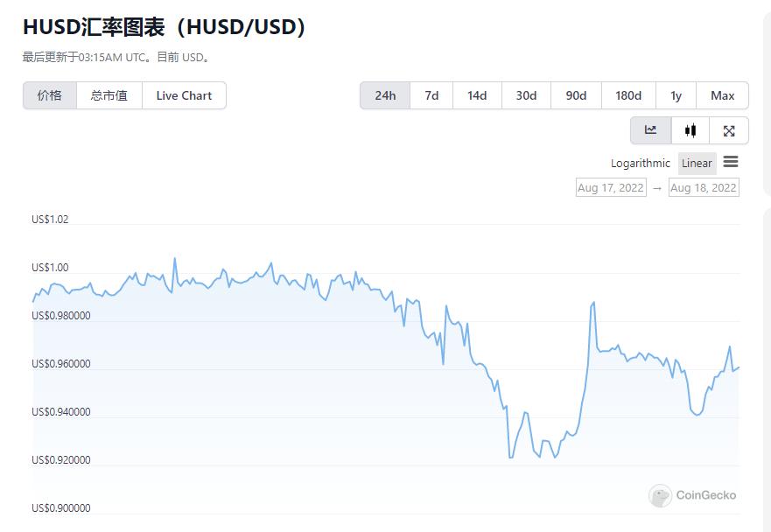View the Max historical range
The height and width of the screenshot is (532, 771).
723,95
